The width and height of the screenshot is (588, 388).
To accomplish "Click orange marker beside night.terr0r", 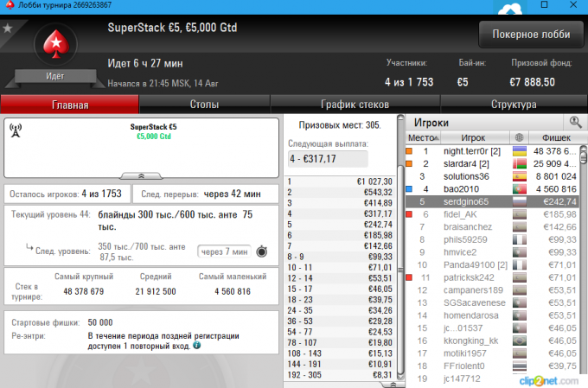I will [409, 151].
